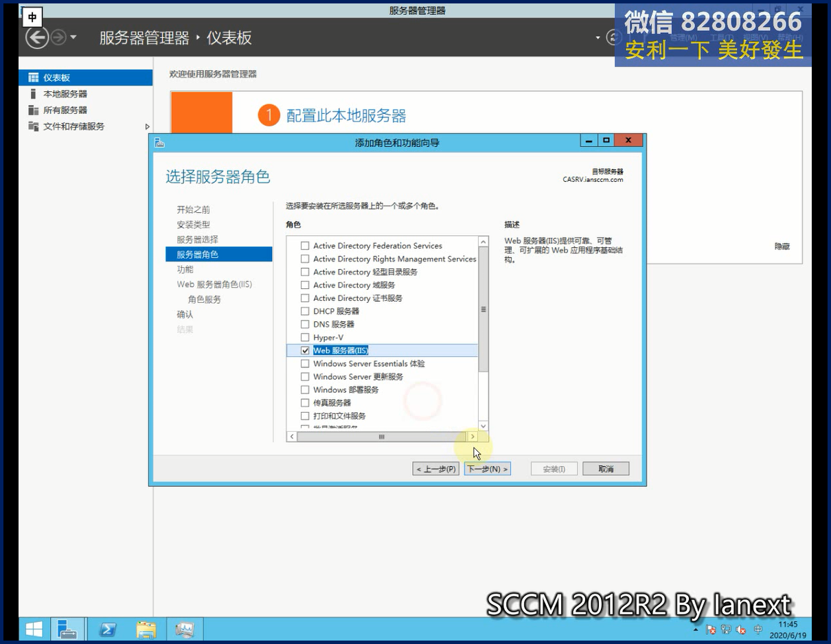Click the 欢迎使用服务器管理器 heading
Image resolution: width=831 pixels, height=644 pixels.
point(213,74)
